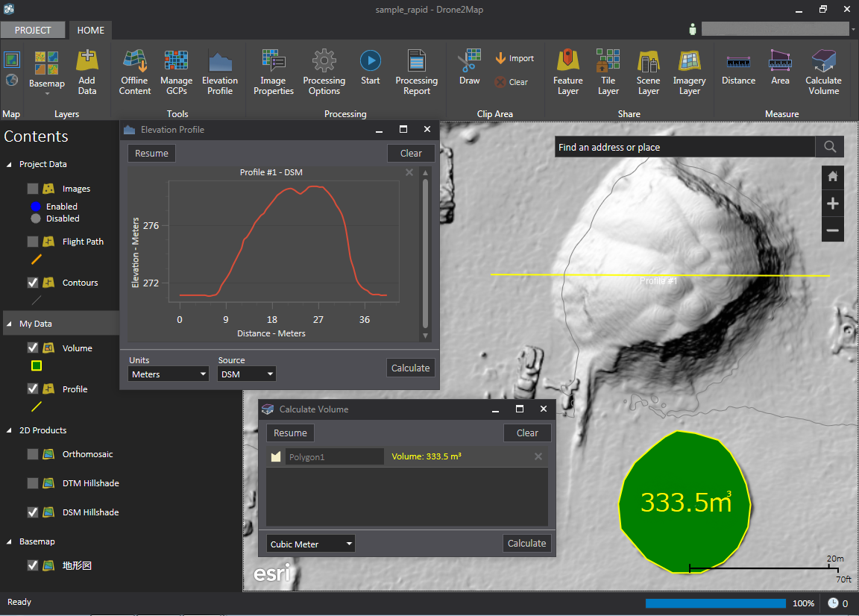This screenshot has width=859, height=616.
Task: Show the Orthomosaic layer
Action: pyautogui.click(x=33, y=454)
